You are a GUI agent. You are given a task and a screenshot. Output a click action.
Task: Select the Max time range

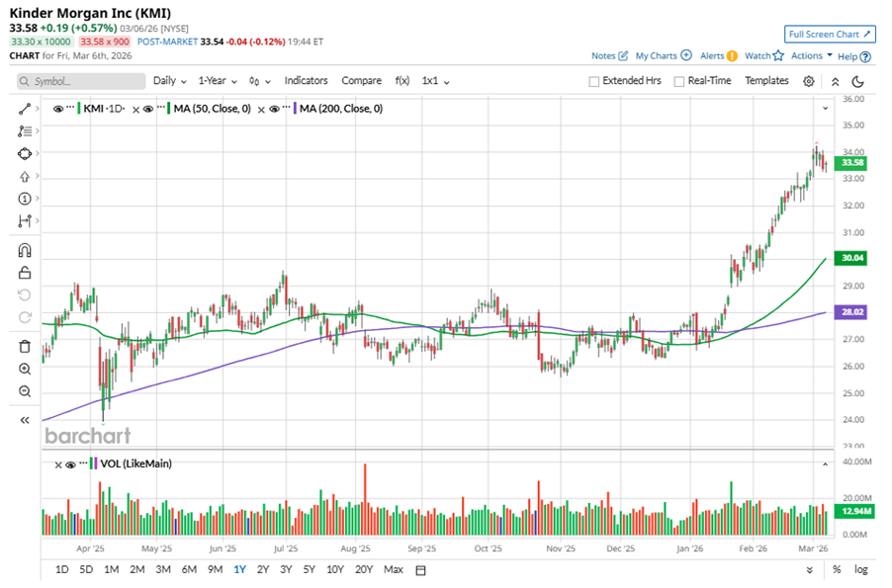point(394,569)
